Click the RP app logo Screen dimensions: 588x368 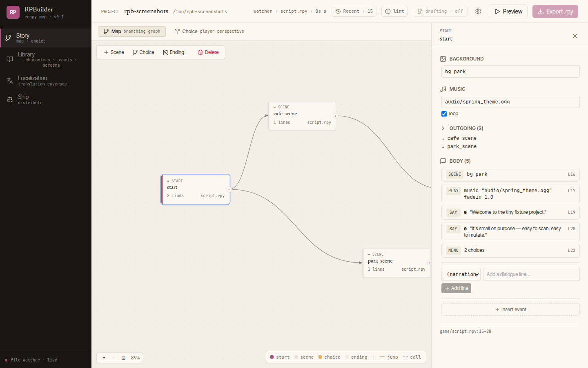pyautogui.click(x=13, y=12)
